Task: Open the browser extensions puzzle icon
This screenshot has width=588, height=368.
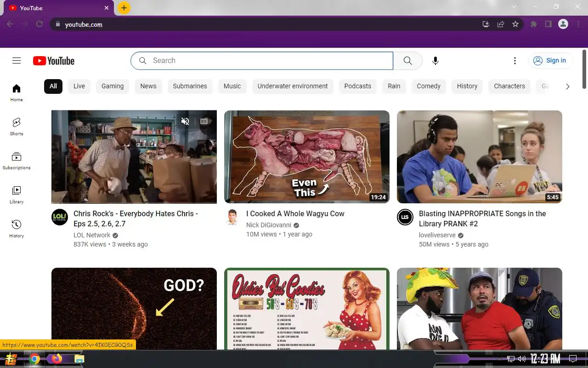Action: (533, 24)
